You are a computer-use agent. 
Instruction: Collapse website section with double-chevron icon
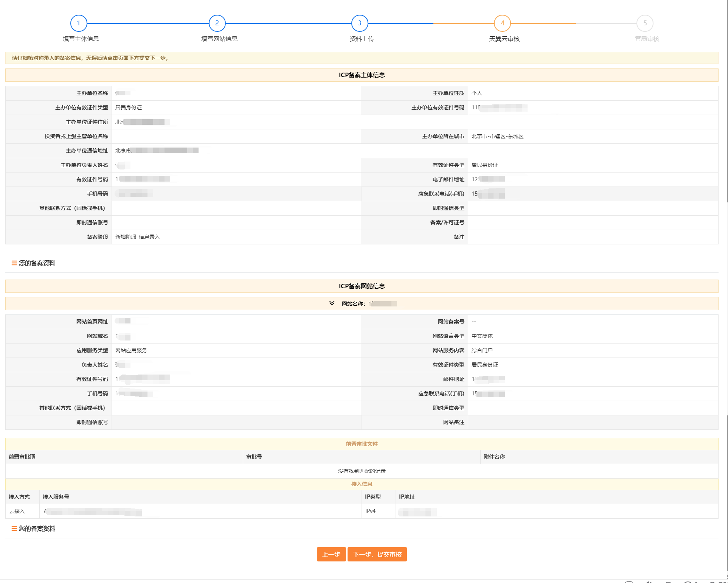point(332,303)
